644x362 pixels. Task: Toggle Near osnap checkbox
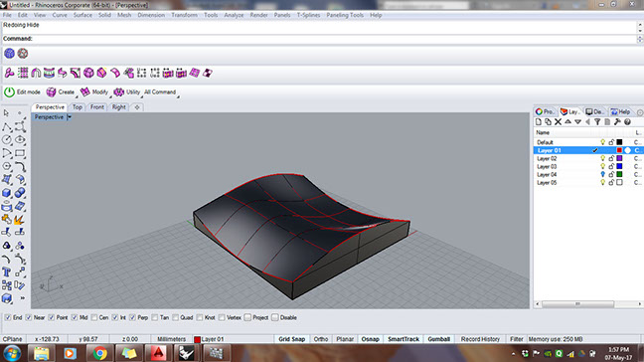click(29, 317)
